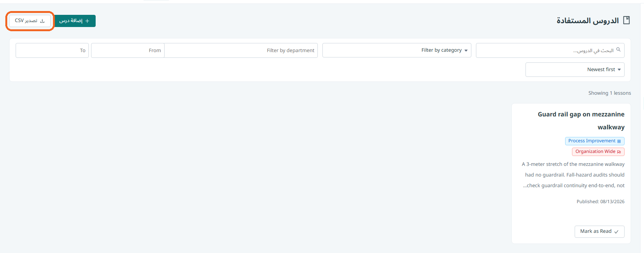Open the Filter by department dropdown
644x253 pixels.
241,50
